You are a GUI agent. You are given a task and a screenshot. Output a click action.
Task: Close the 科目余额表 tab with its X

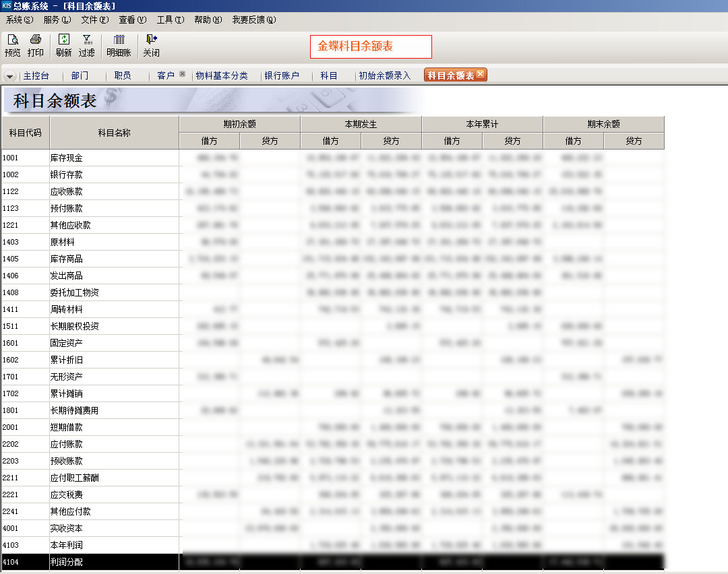click(480, 75)
